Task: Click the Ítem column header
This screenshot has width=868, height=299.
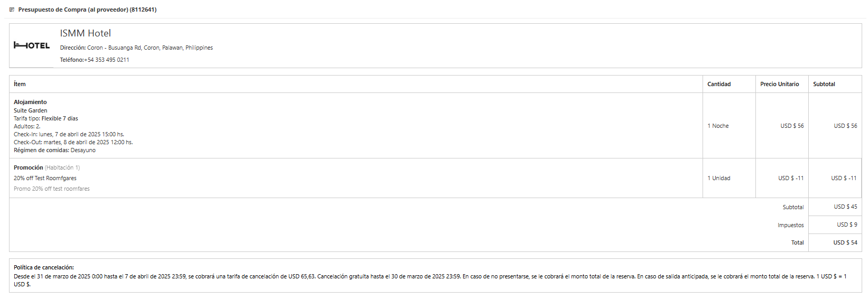Action: click(x=20, y=84)
